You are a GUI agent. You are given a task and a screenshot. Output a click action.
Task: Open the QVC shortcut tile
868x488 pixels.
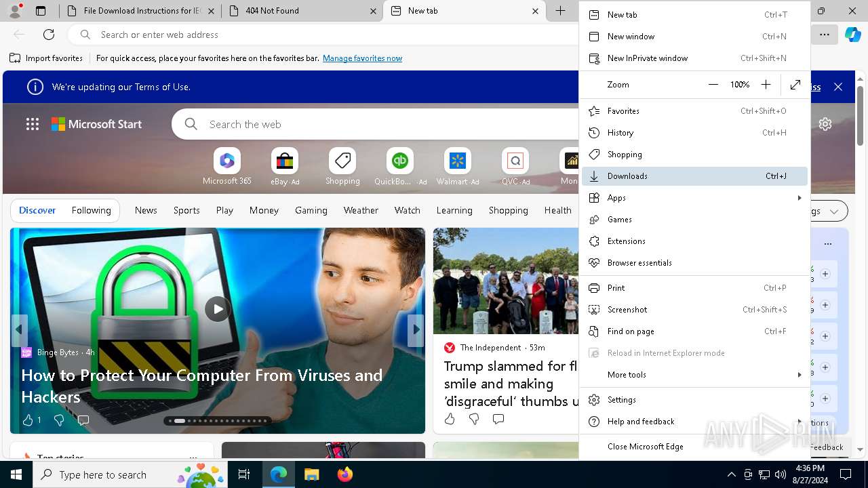(x=515, y=167)
